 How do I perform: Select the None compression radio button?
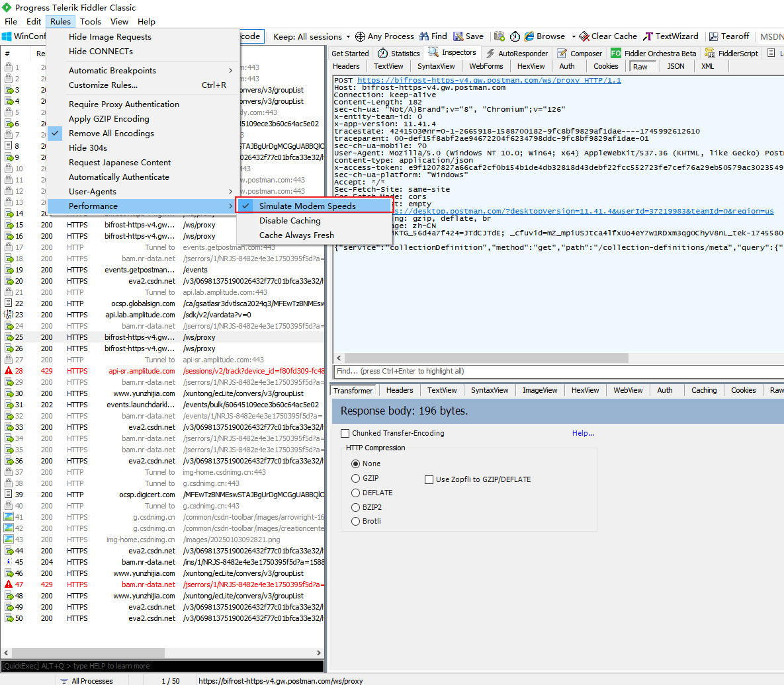[355, 463]
